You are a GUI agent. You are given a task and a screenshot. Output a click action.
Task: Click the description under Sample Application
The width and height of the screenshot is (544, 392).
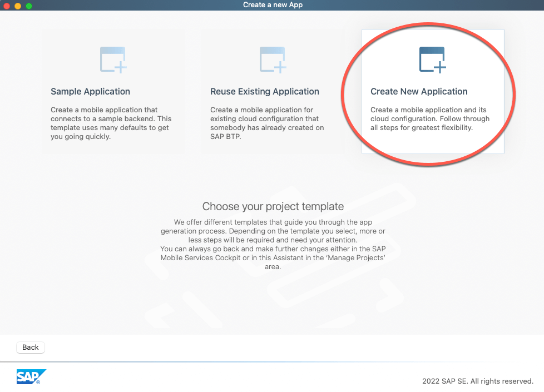(x=111, y=123)
